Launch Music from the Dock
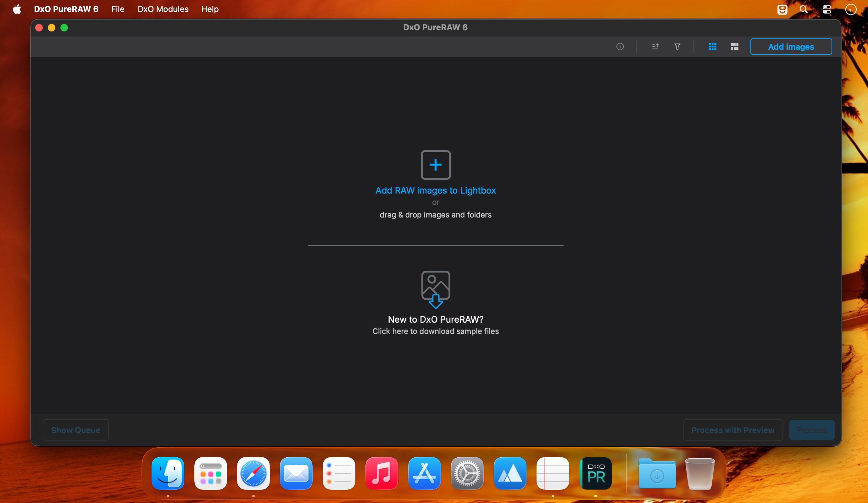The height and width of the screenshot is (503, 868). tap(382, 473)
